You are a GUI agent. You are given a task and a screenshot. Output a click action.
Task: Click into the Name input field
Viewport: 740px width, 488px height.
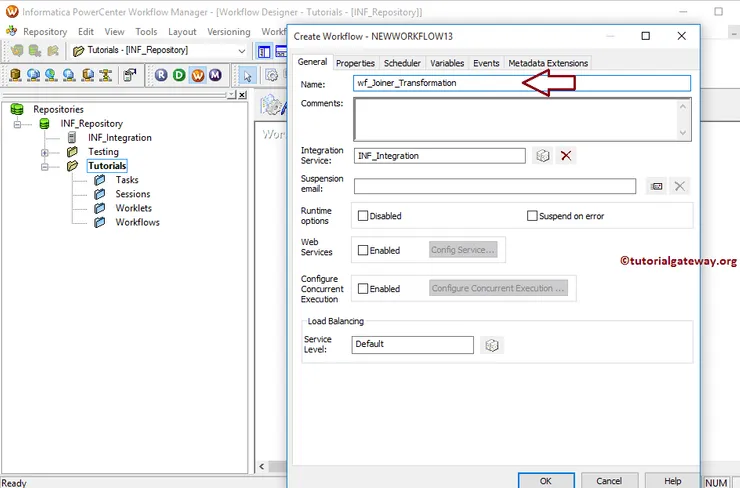521,83
